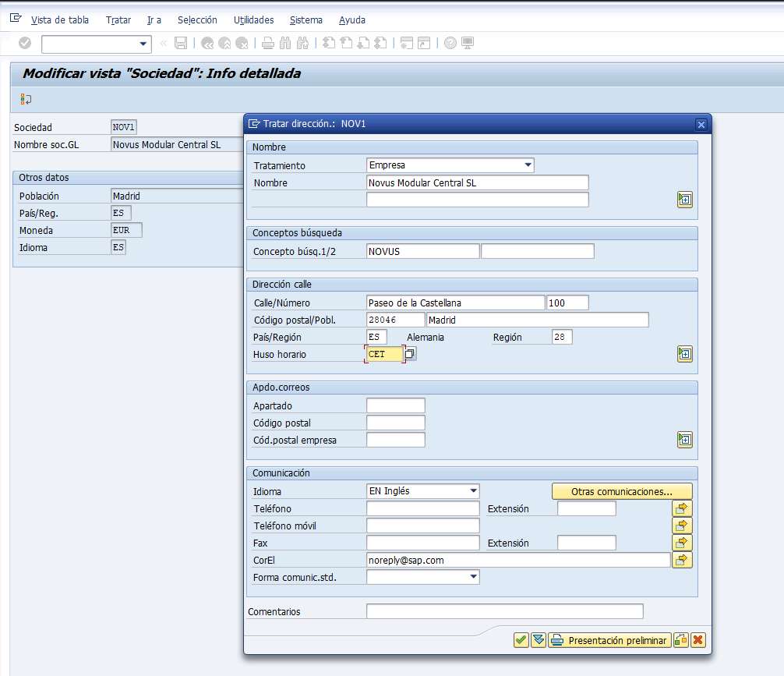The image size is (784, 676).
Task: Open the Ayuda menu
Action: click(352, 20)
